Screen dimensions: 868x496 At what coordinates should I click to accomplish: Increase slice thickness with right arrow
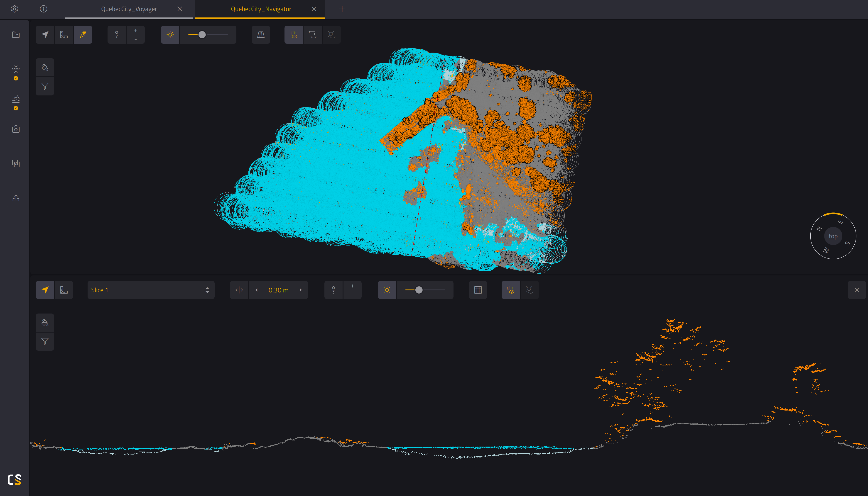(301, 290)
